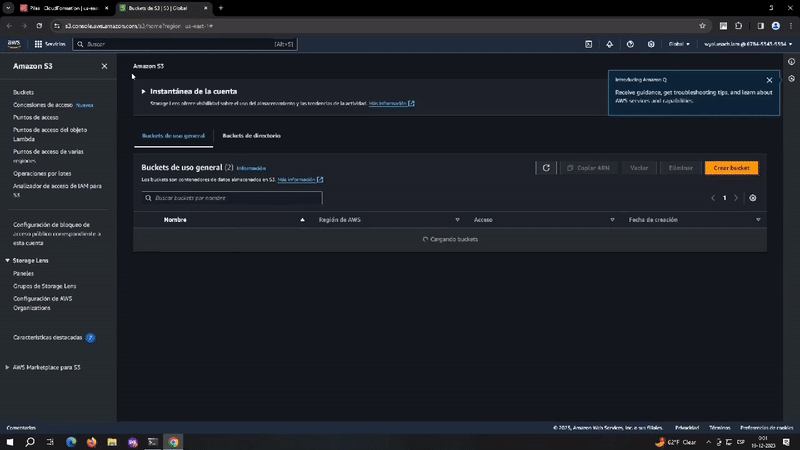Image resolution: width=800 pixels, height=450 pixels.
Task: Refresh the buckets list
Action: pyautogui.click(x=546, y=168)
